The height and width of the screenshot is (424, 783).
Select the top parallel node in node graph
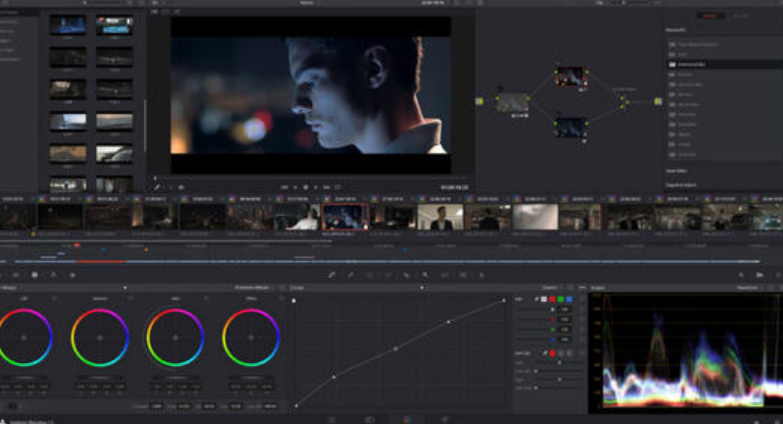571,77
